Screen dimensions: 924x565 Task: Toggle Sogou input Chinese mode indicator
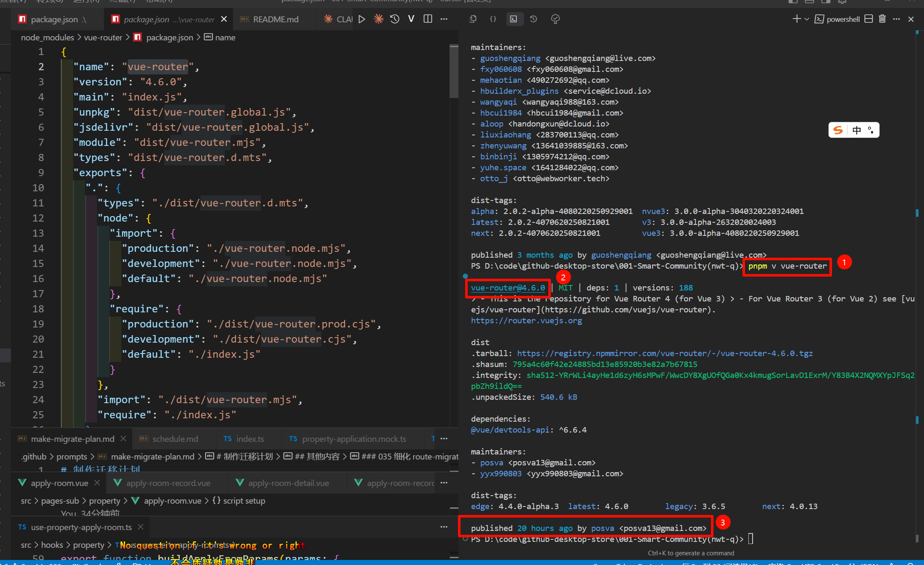tap(857, 130)
